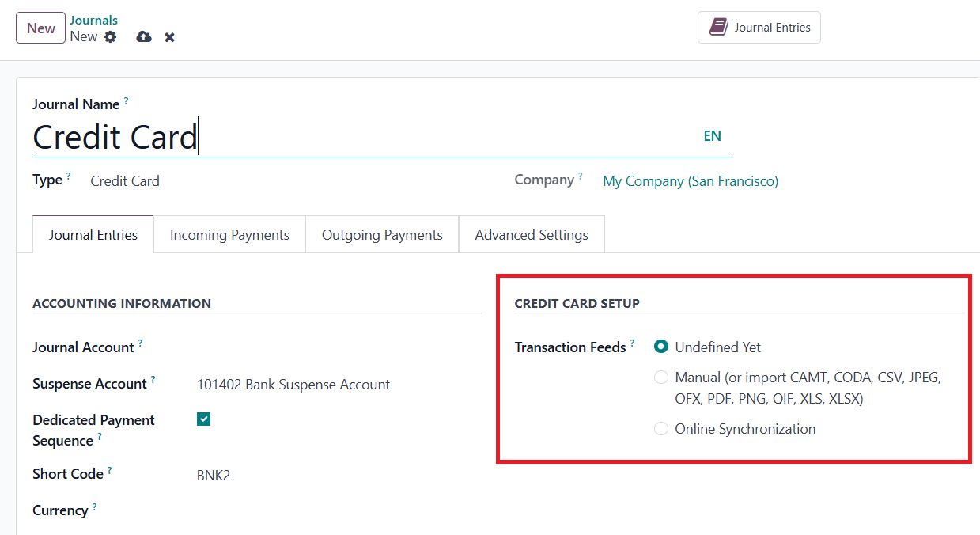Discard changes with the X icon
This screenshot has height=535, width=980.
[x=169, y=37]
